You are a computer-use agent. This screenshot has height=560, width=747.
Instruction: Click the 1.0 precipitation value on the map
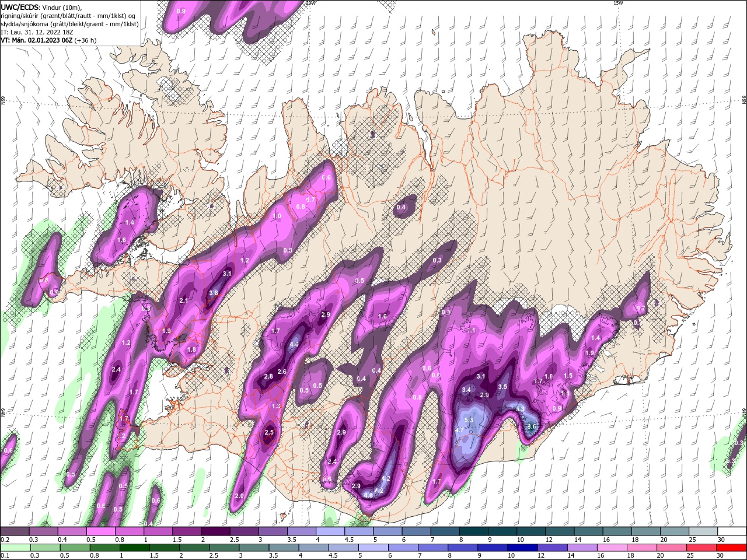(277, 216)
